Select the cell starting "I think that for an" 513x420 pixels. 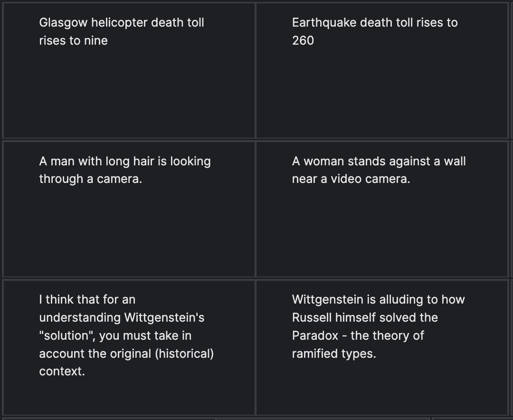pyautogui.click(x=129, y=347)
